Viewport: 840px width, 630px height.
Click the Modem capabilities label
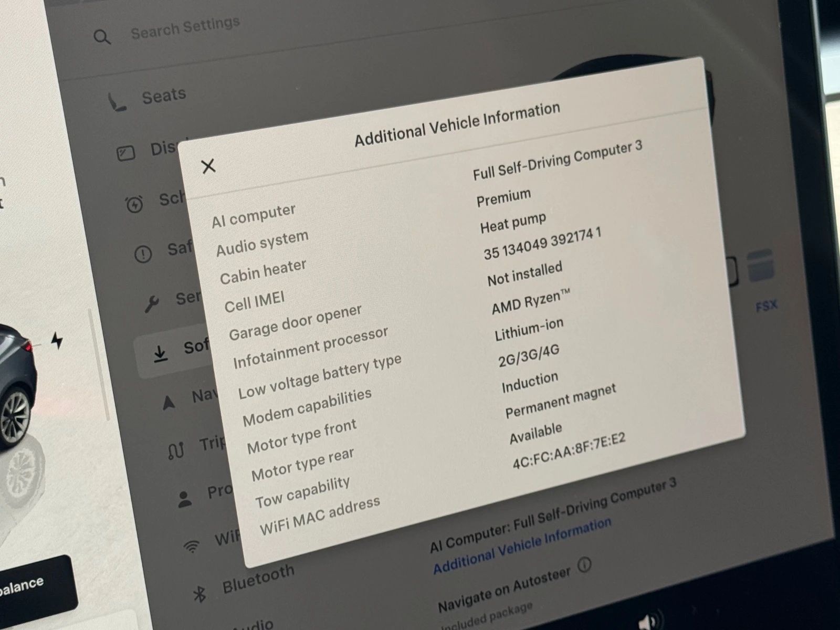point(307,408)
